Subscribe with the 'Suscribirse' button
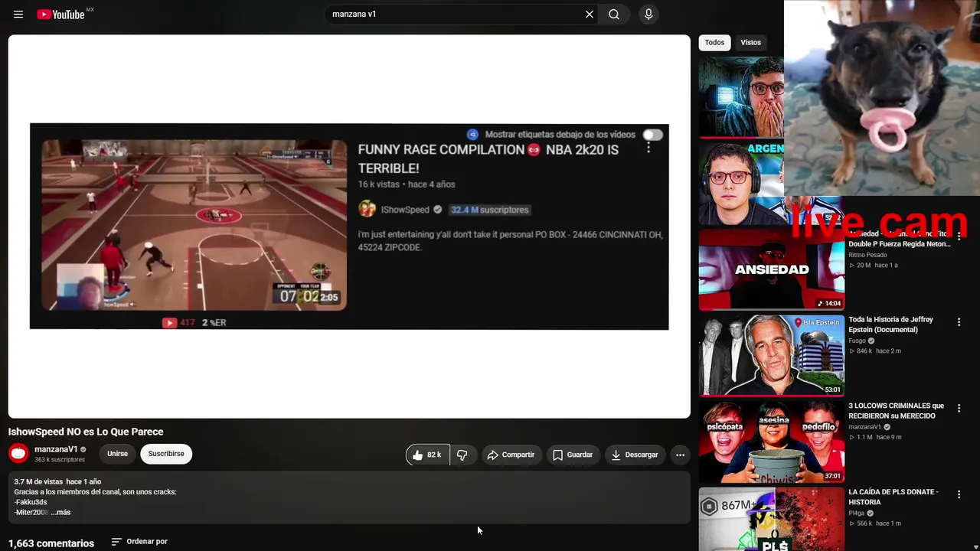 coord(166,454)
